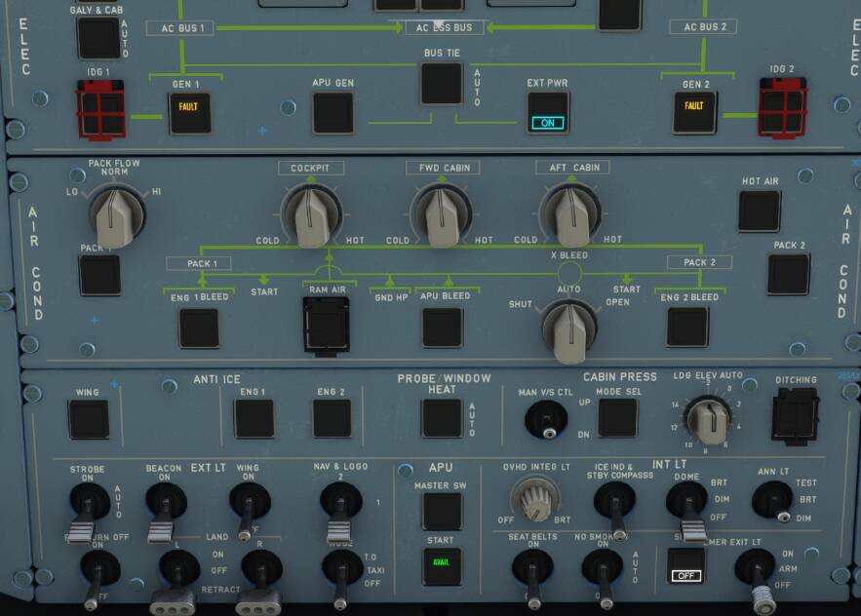Open the RAM AIR pushbutton

(x=325, y=324)
